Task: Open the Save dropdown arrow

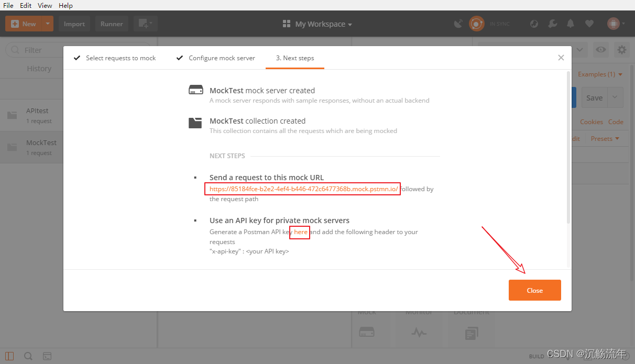Action: (616, 98)
